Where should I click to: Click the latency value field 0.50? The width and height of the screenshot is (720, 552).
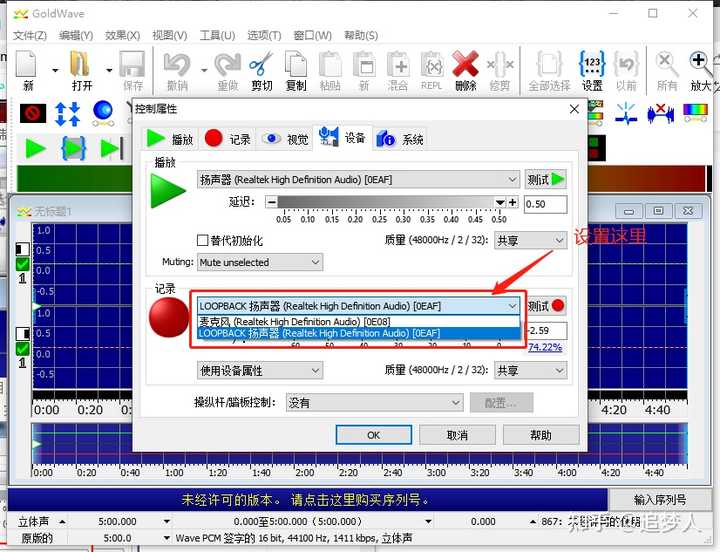[x=546, y=204]
